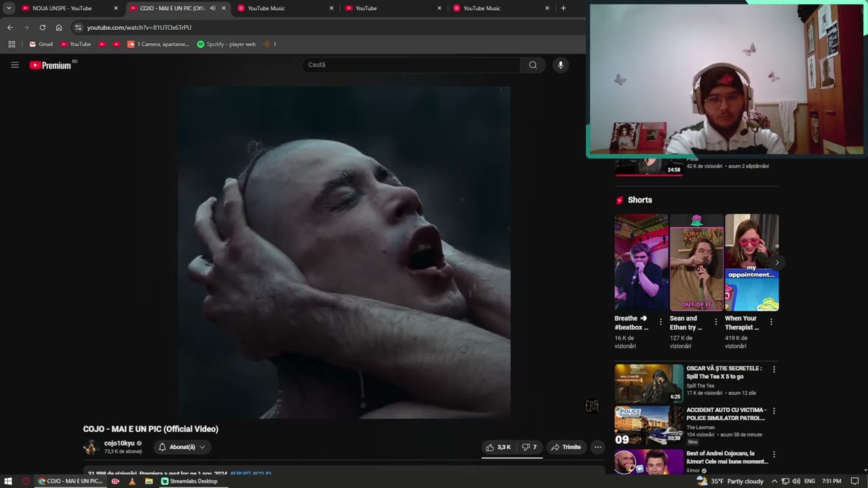Open the browser home page
Image resolution: width=868 pixels, height=488 pixels.
(59, 27)
